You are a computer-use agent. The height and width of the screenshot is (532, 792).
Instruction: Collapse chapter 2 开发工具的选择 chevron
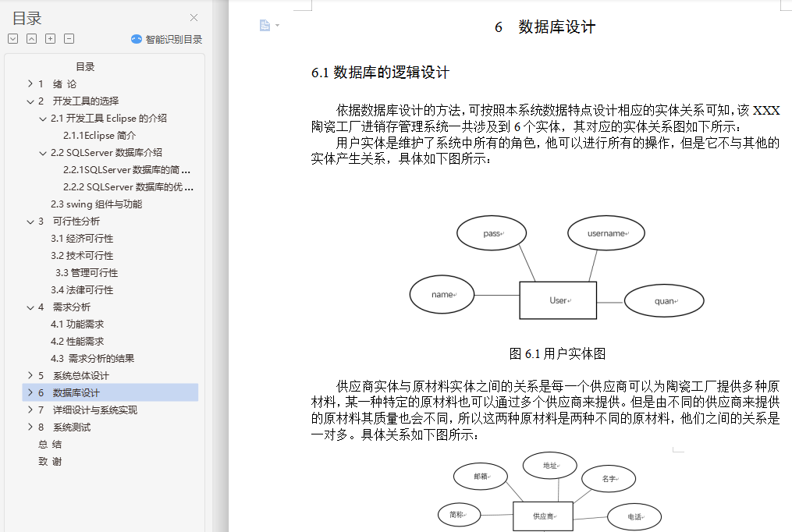coord(30,101)
